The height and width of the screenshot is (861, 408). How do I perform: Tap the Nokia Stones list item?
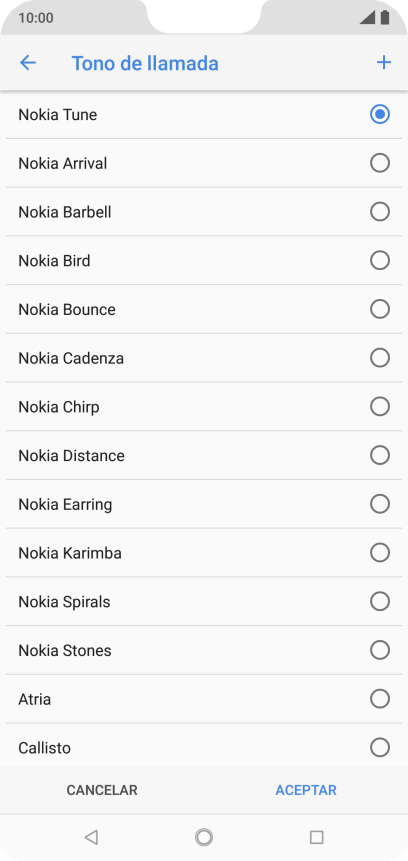click(x=204, y=650)
